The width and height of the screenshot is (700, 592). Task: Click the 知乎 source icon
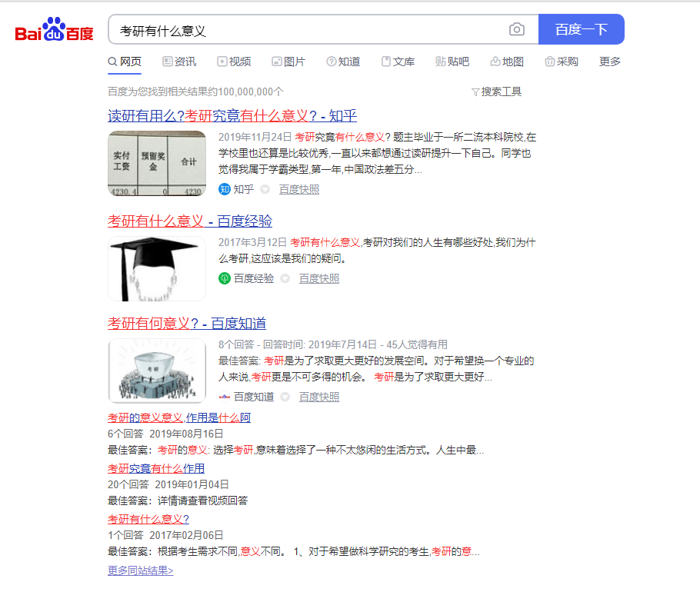(224, 189)
